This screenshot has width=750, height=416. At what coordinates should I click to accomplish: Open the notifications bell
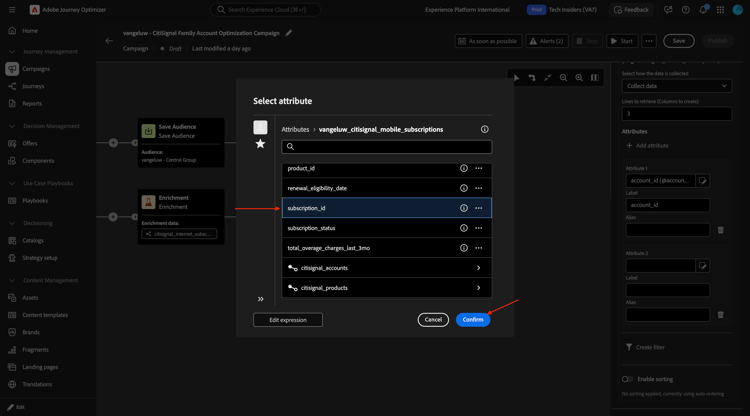pos(703,10)
